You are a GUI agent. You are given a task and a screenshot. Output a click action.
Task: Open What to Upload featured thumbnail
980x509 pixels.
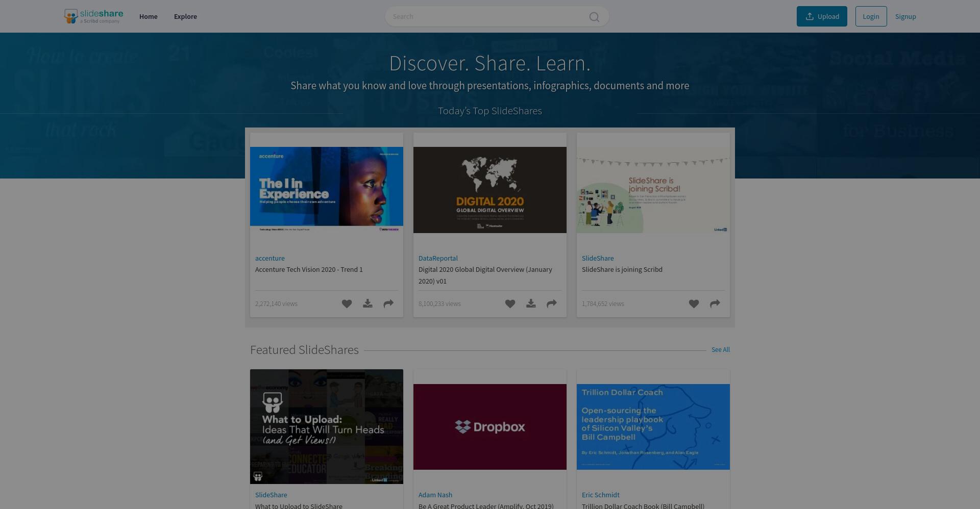point(327,427)
